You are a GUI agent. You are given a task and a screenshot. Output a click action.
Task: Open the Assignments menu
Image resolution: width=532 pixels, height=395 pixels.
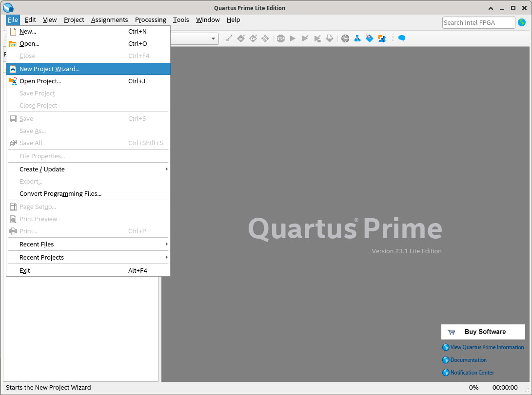[110, 20]
